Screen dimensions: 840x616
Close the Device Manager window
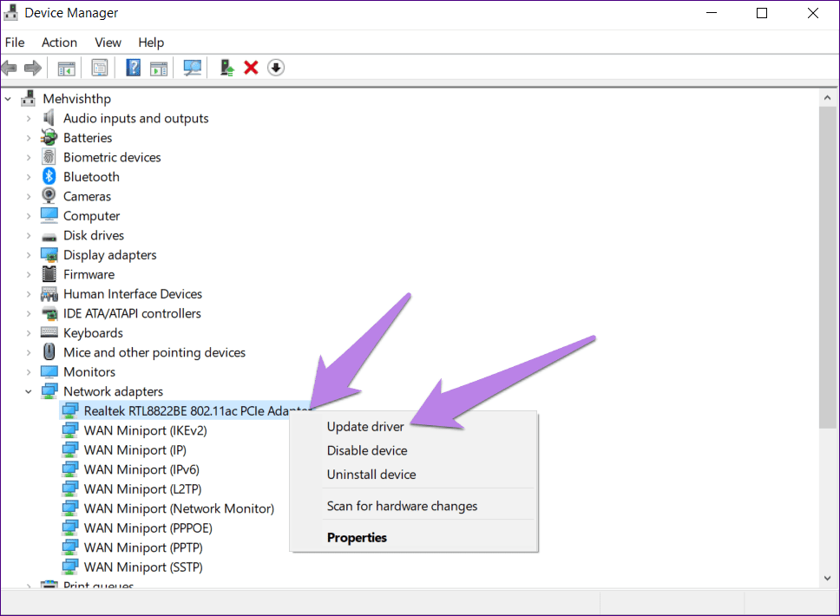pos(813,13)
